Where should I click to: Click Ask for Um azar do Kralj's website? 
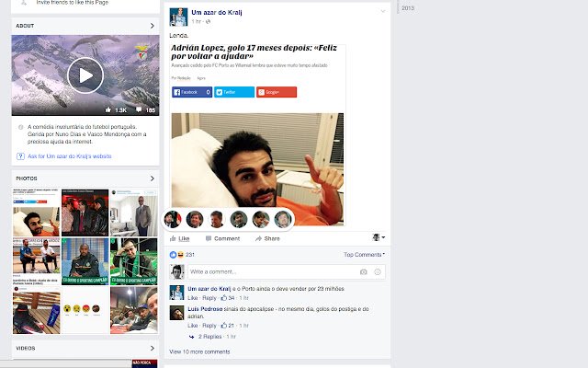70,156
